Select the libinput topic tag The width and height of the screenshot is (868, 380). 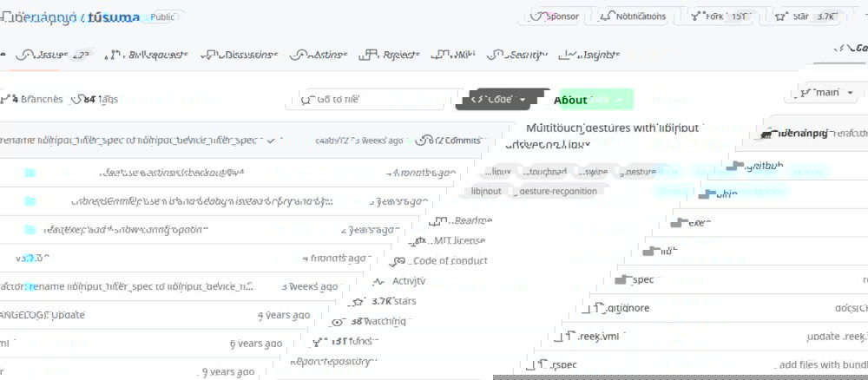[x=485, y=191]
